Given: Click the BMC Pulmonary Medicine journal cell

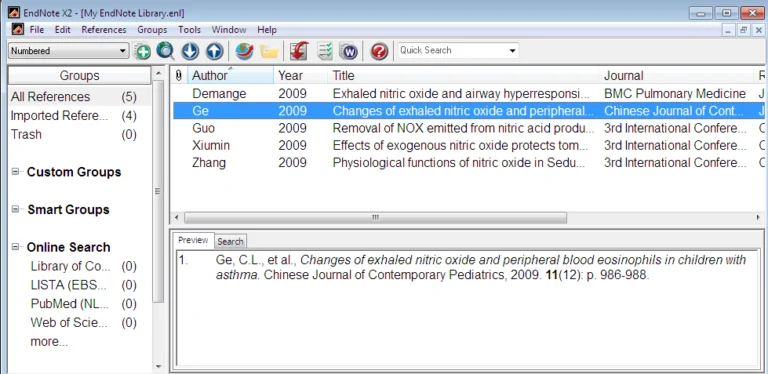Looking at the screenshot, I should click(674, 94).
